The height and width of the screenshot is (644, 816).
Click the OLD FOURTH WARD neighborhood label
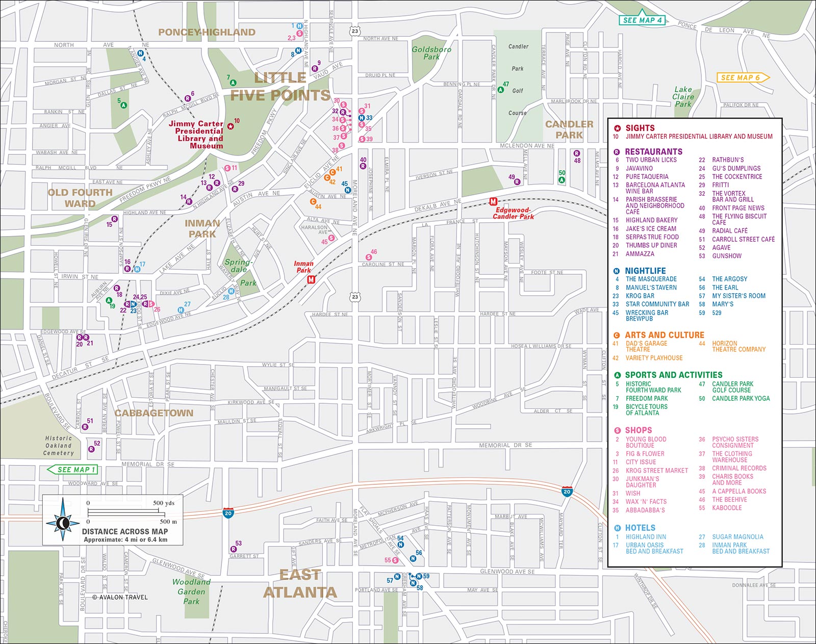[x=80, y=198]
